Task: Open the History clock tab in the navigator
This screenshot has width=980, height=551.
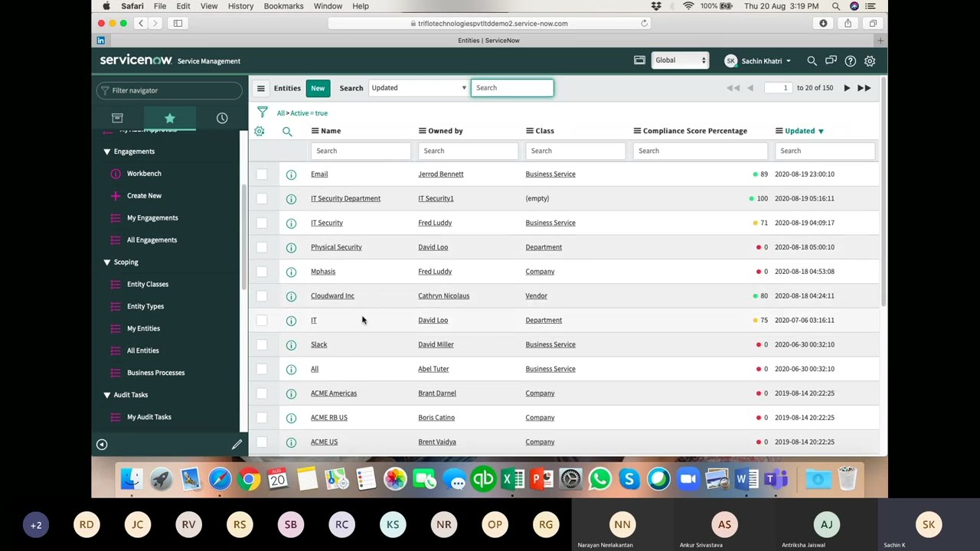Action: coord(222,118)
